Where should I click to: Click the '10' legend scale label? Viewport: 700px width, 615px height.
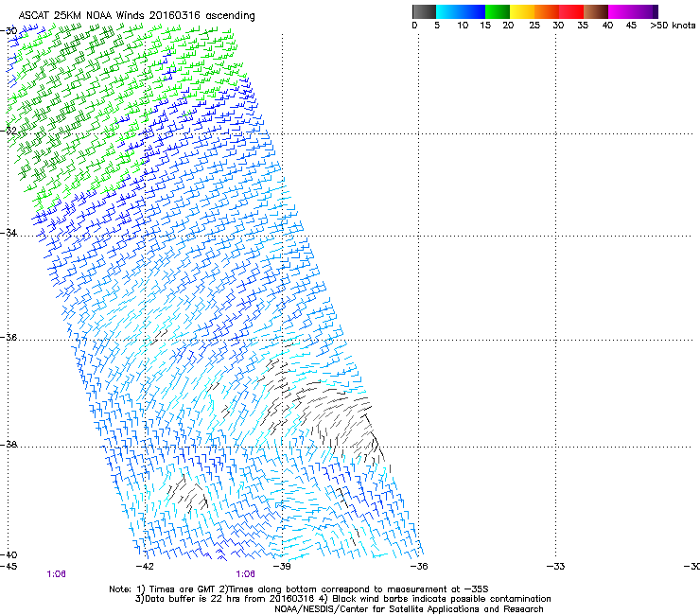tap(463, 26)
